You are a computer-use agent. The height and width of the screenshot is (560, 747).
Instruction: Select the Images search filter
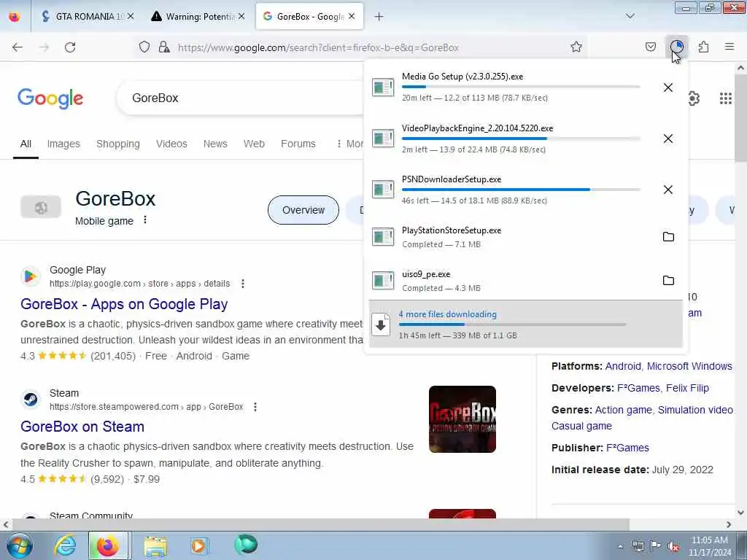(63, 144)
